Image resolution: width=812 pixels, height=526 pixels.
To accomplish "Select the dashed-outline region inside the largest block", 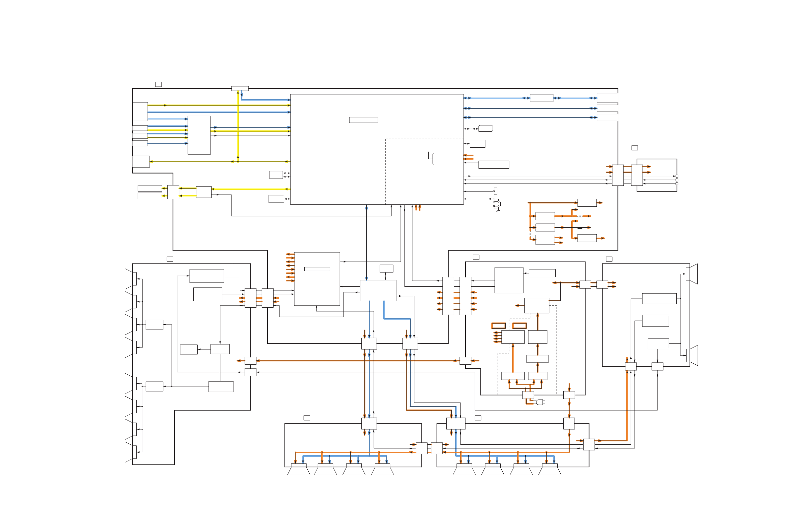I will tap(424, 172).
